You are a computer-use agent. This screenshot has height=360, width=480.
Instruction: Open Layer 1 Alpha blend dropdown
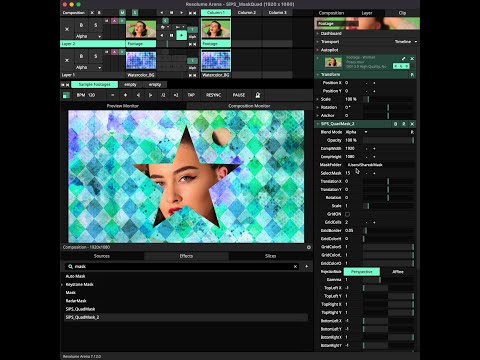click(x=88, y=67)
